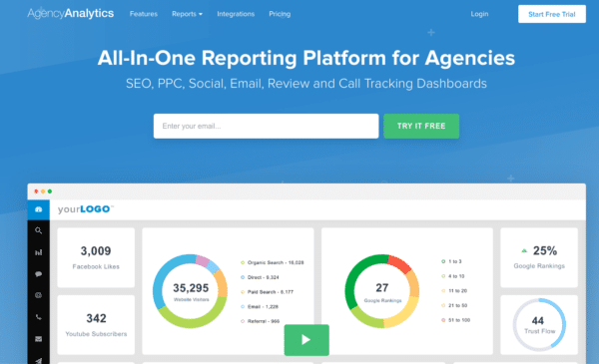Click the Login link

point(479,14)
